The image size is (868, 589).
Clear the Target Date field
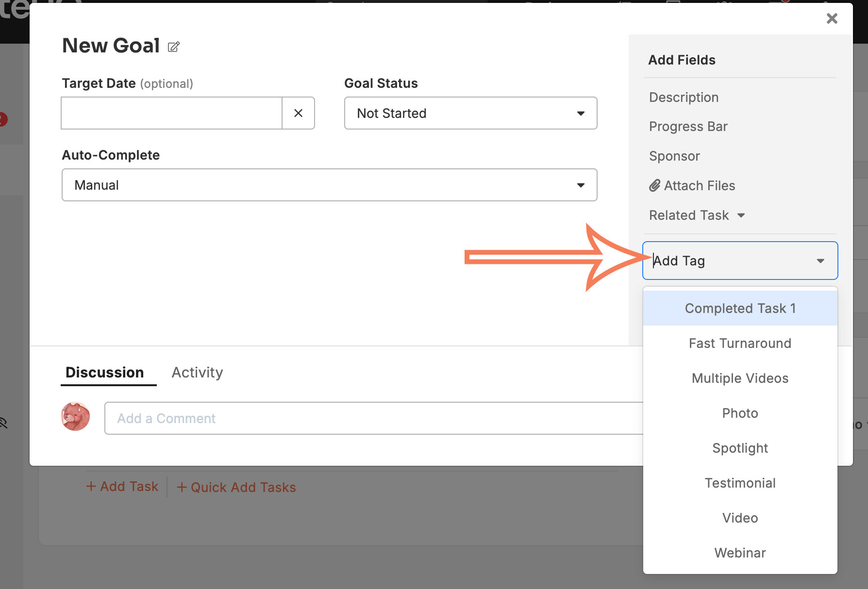click(298, 113)
